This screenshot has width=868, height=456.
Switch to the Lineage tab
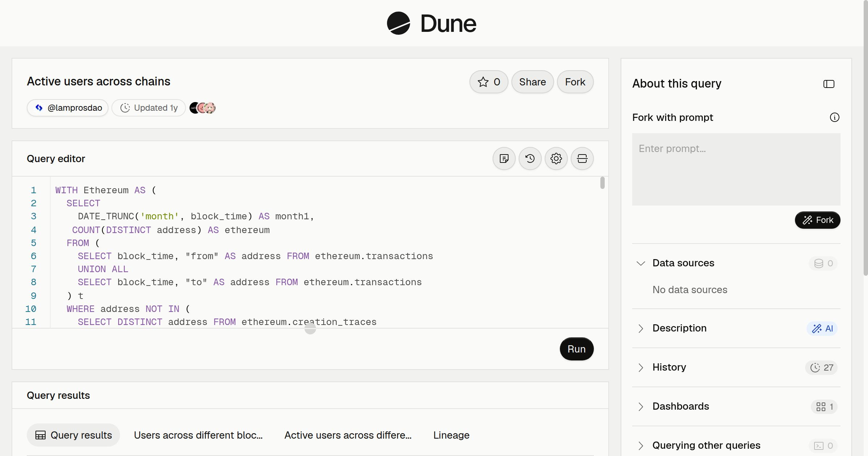(x=451, y=435)
